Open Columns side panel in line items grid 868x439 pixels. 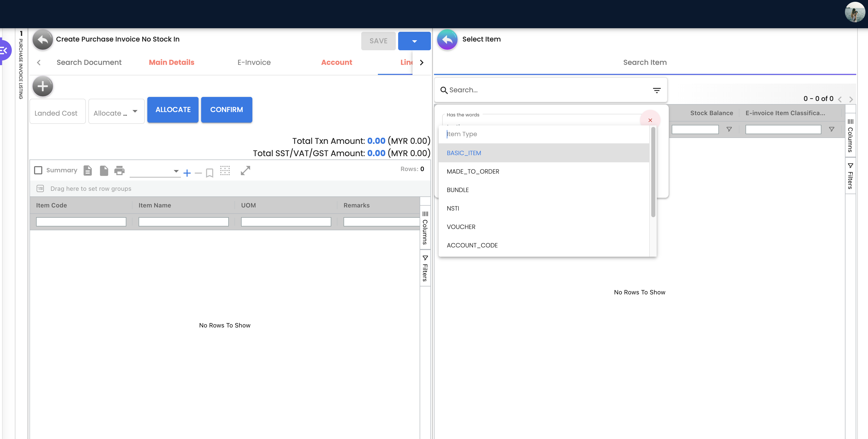[x=425, y=228]
